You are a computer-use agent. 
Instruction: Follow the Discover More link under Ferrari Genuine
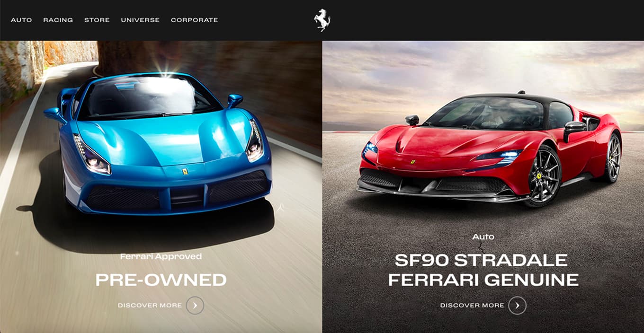[472, 306]
